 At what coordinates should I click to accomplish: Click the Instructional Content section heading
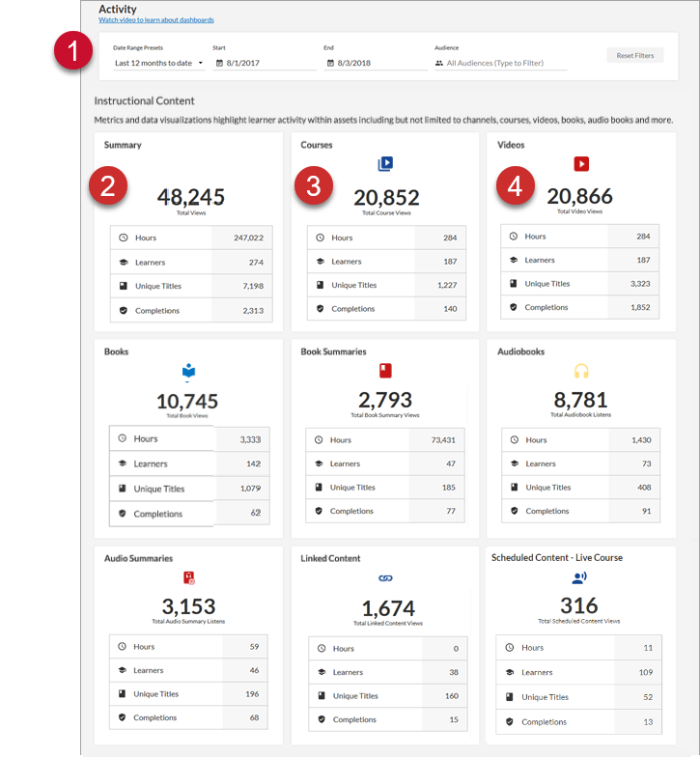pyautogui.click(x=144, y=100)
